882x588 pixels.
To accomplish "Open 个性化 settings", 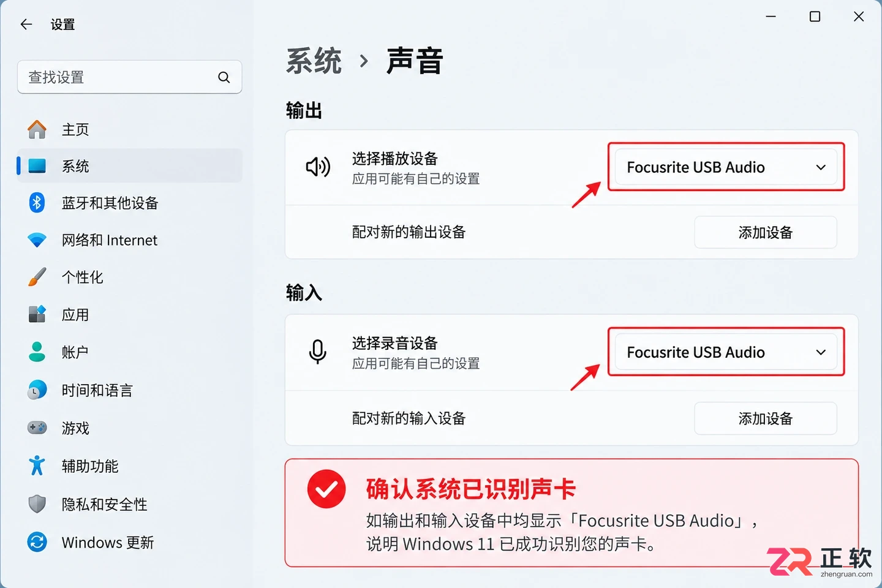I will [129, 277].
